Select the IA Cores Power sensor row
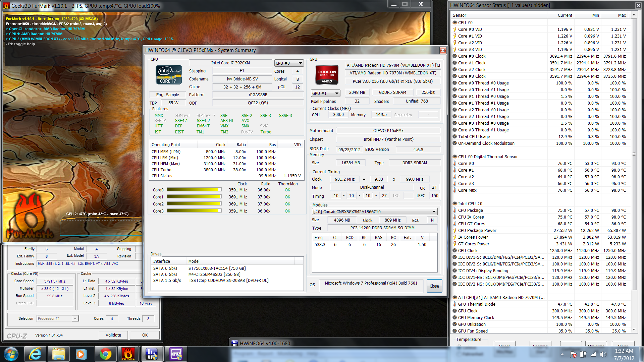The height and width of the screenshot is (362, 644). pos(540,237)
